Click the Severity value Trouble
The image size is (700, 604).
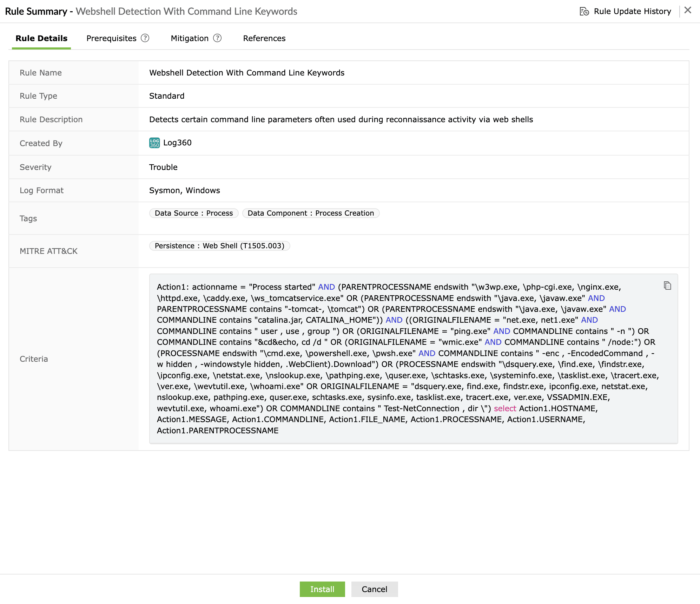(x=163, y=167)
